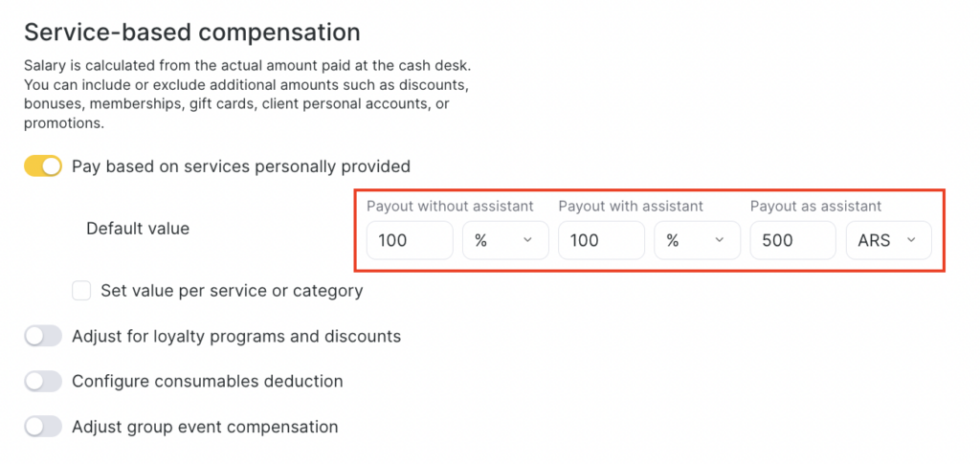Click the Payout without assistant value field
The image size is (980, 464).
410,241
